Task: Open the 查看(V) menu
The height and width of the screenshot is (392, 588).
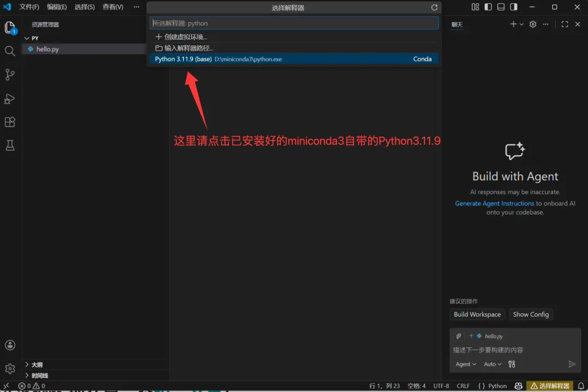Action: point(113,7)
